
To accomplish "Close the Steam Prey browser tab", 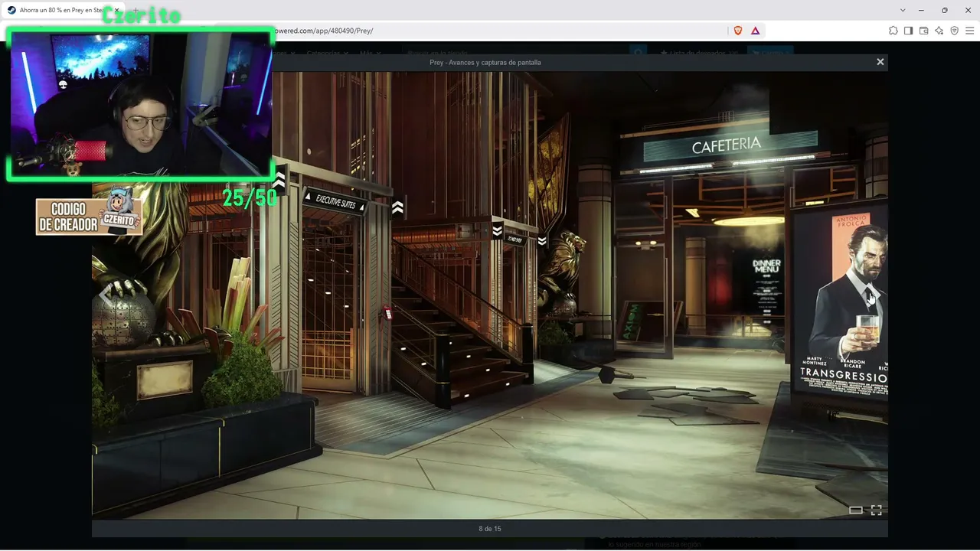I will 116,10.
